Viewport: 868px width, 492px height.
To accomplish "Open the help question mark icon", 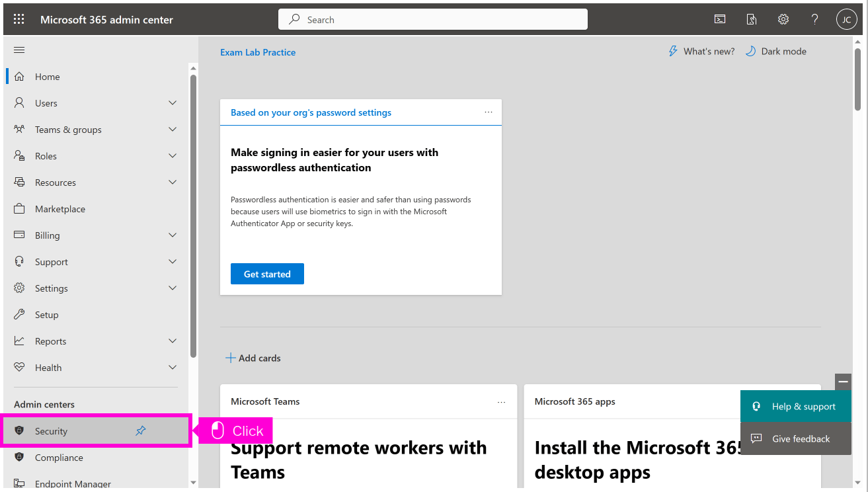I will 815,19.
